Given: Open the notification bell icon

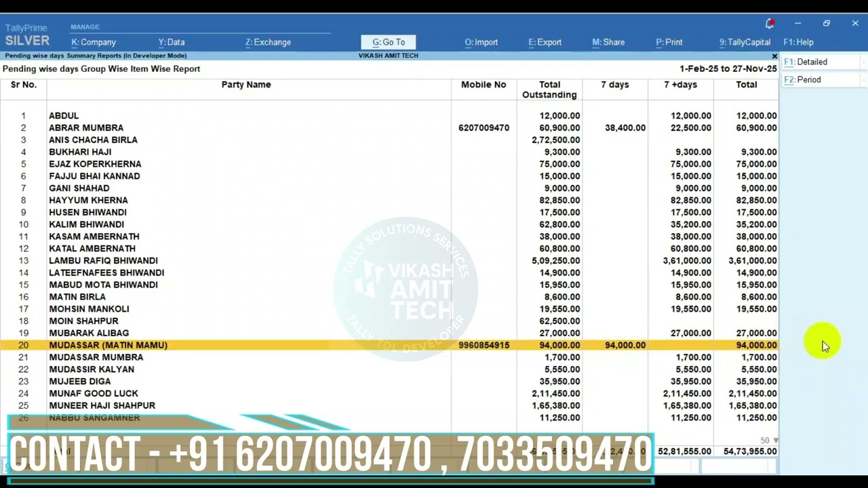Looking at the screenshot, I should 770,24.
